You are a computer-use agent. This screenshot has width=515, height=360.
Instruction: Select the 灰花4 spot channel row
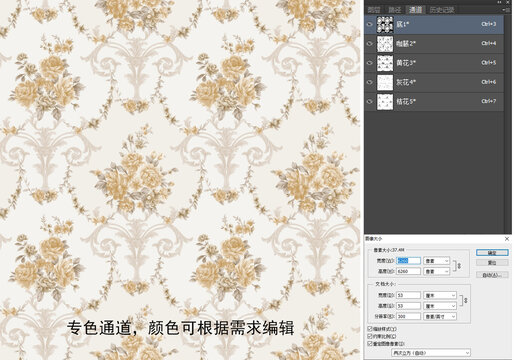[x=434, y=82]
